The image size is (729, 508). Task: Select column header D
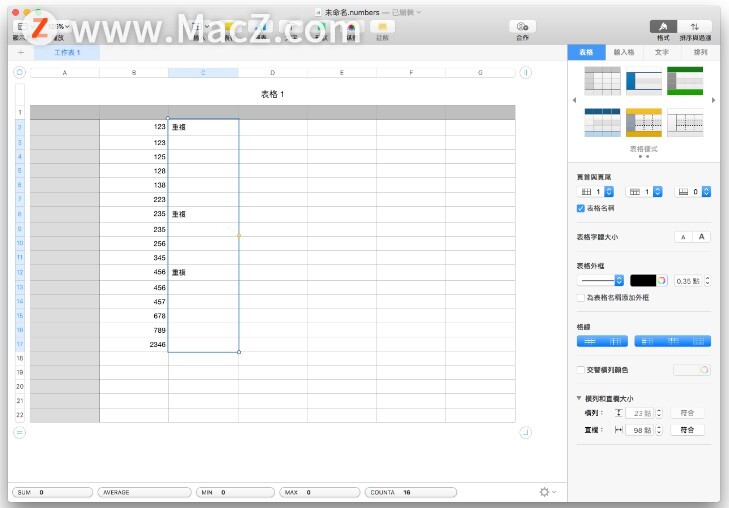272,73
